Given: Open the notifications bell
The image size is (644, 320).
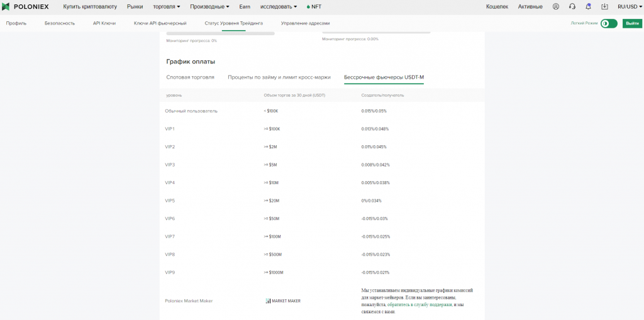Looking at the screenshot, I should pyautogui.click(x=588, y=6).
